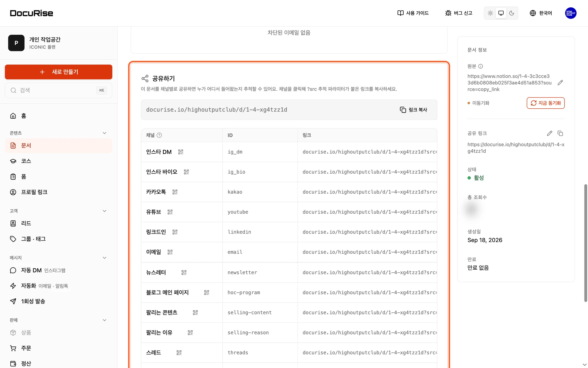
Task: Open 코스 in sidebar
Action: tap(59, 161)
